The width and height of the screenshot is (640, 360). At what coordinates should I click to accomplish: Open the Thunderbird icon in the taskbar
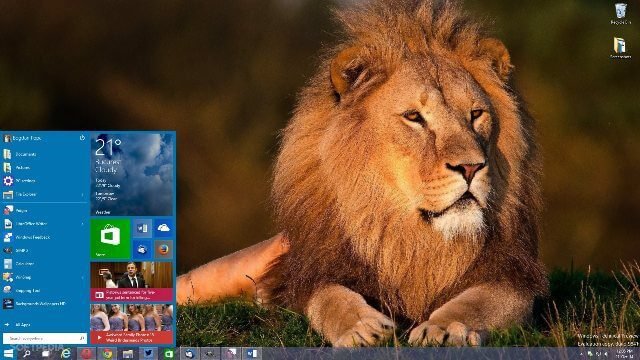[x=189, y=353]
